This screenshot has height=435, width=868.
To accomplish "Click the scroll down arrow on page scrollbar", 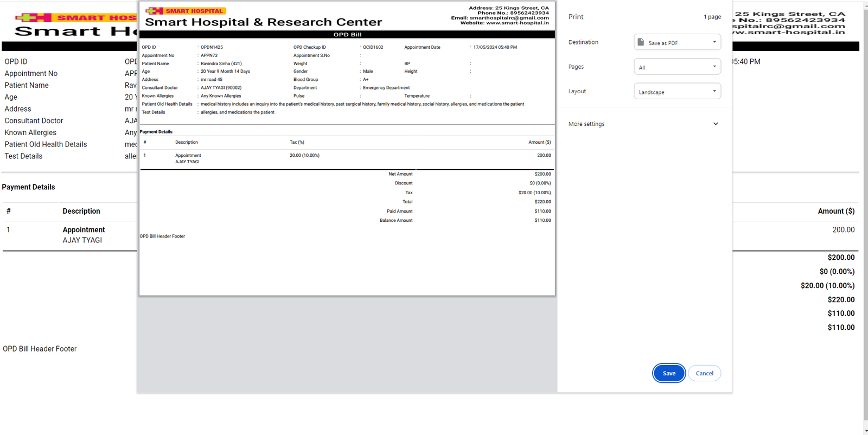I will (x=865, y=432).
